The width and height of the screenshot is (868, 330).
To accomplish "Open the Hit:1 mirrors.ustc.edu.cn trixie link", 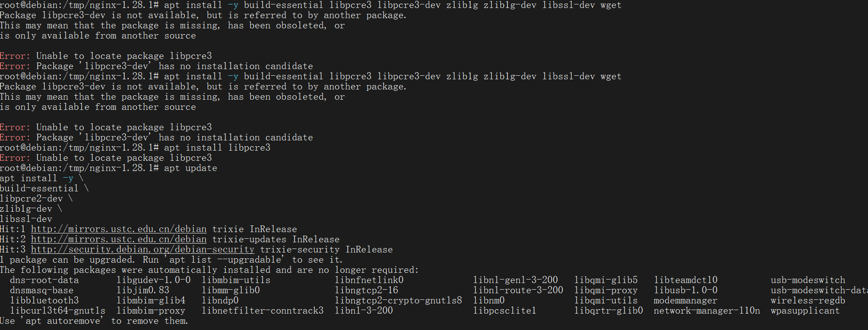I will pyautogui.click(x=118, y=229).
